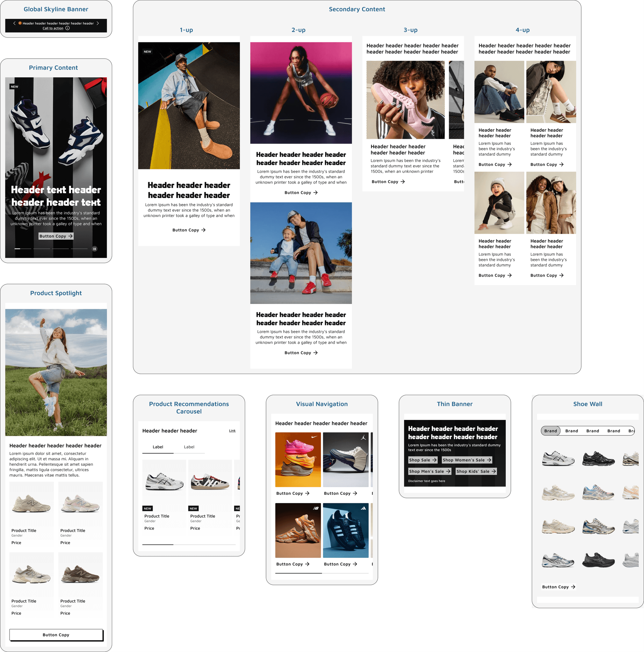
Task: Click the info icon beside Call to action
Action: [68, 28]
